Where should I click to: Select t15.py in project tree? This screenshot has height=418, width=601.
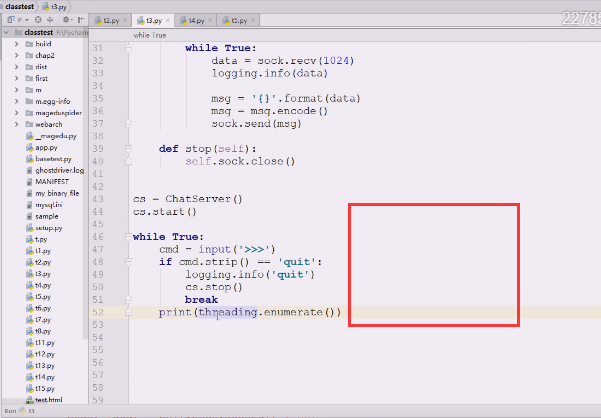[x=45, y=389]
